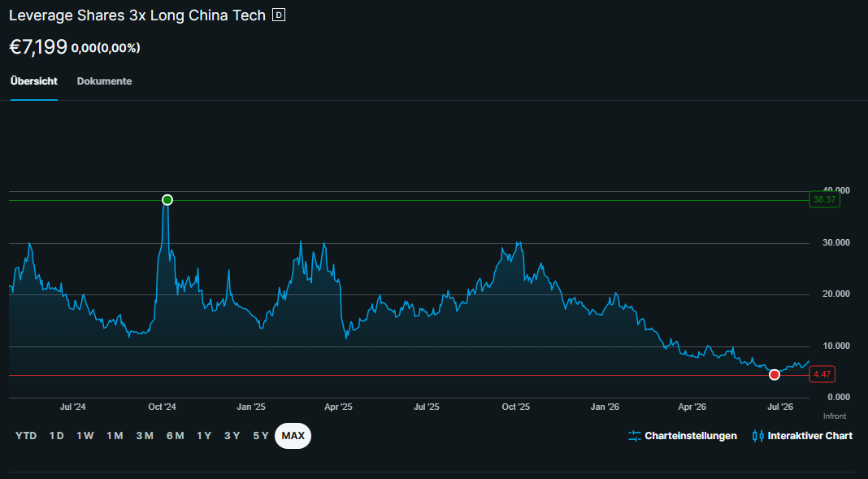
Task: Click the Oct '24 axis label
Action: pos(162,407)
